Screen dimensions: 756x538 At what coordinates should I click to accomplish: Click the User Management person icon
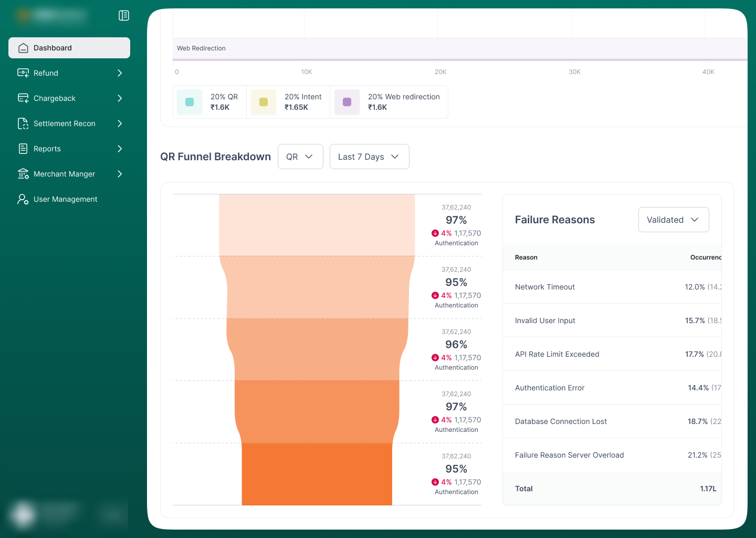coord(23,199)
